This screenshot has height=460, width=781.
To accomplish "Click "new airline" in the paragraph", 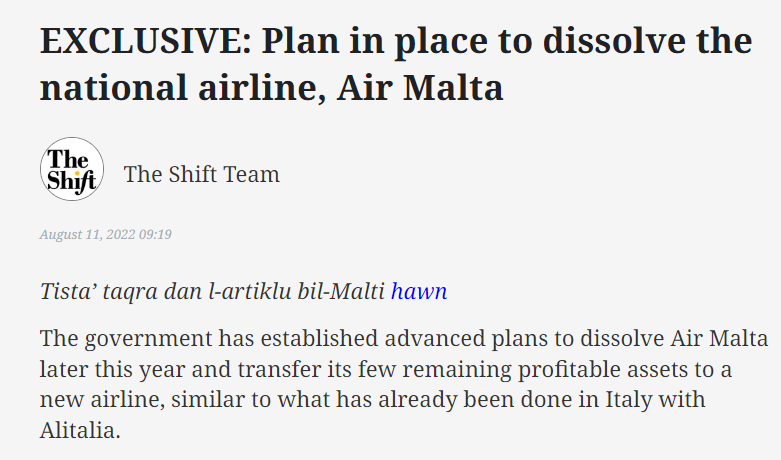I will tap(100, 400).
